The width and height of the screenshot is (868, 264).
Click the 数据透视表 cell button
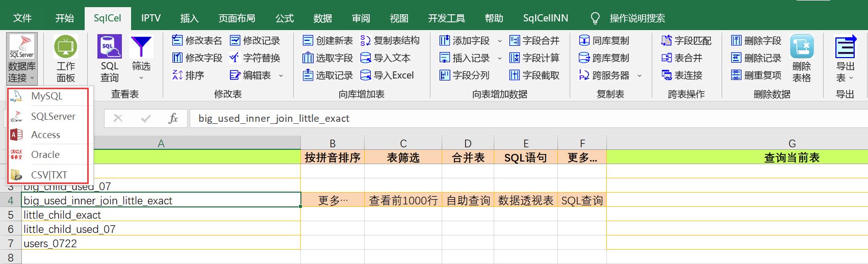pyautogui.click(x=526, y=200)
